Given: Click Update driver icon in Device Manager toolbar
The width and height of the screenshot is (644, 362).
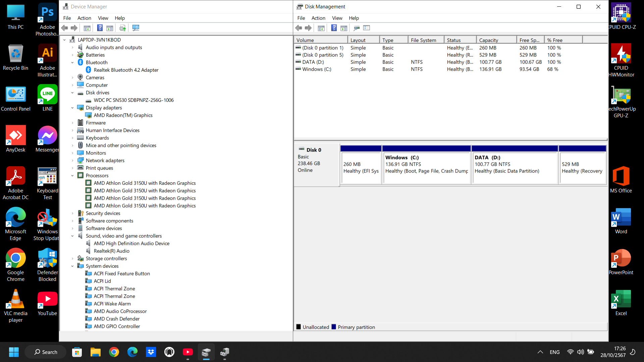Looking at the screenshot, I should [122, 28].
